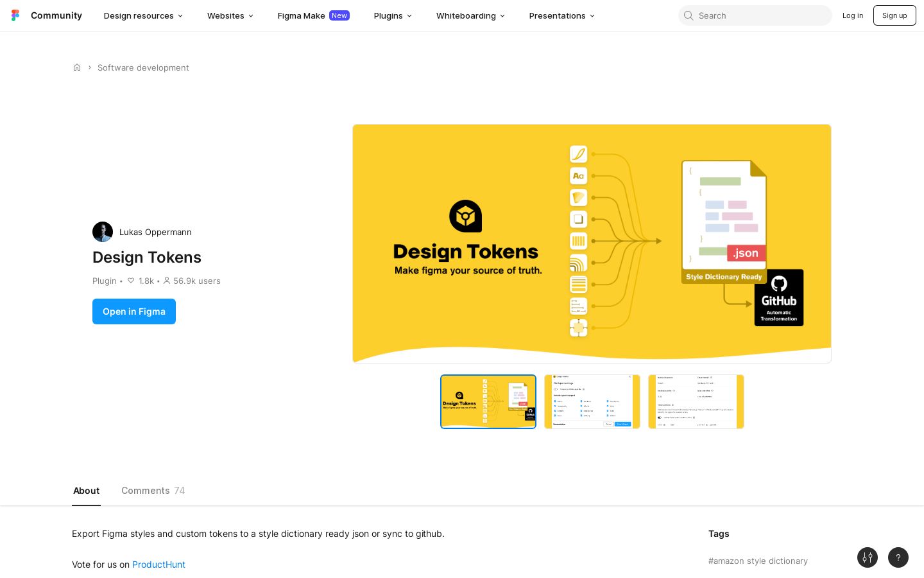Click Lukas Oppermann's avatar

click(103, 232)
